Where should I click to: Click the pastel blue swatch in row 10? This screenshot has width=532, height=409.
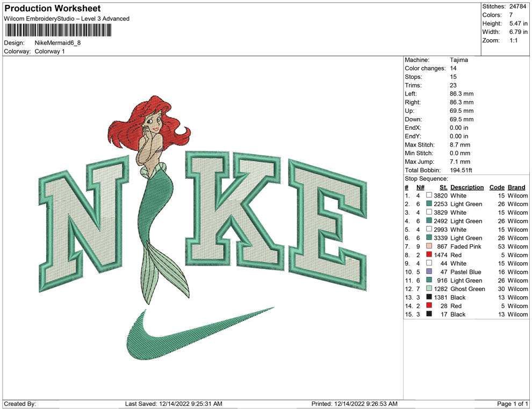429,272
